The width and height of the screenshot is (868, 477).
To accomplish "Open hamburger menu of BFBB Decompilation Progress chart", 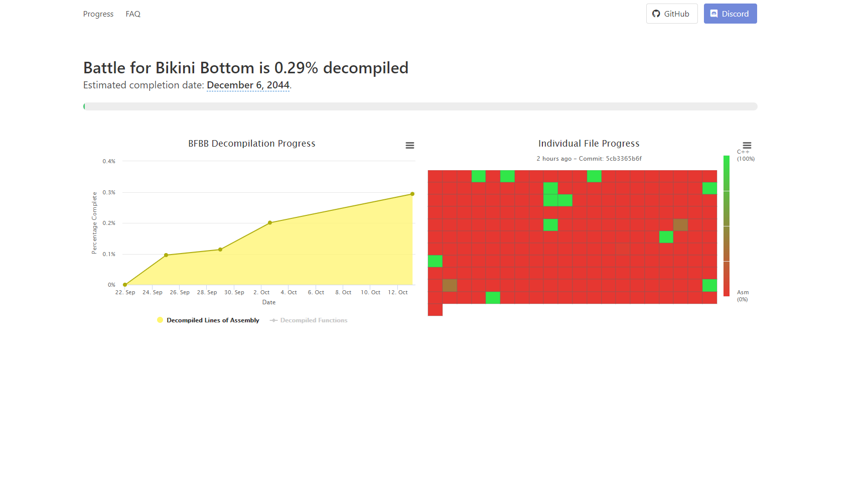I will (x=410, y=145).
